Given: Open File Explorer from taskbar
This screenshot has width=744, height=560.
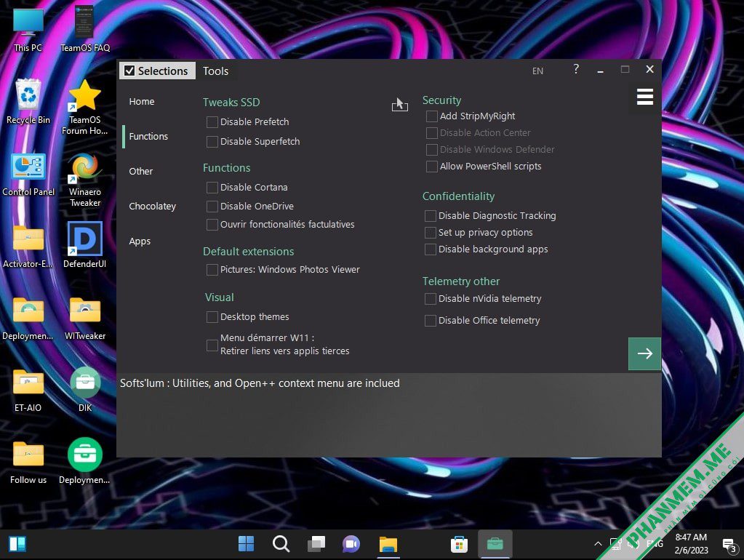Looking at the screenshot, I should [388, 544].
